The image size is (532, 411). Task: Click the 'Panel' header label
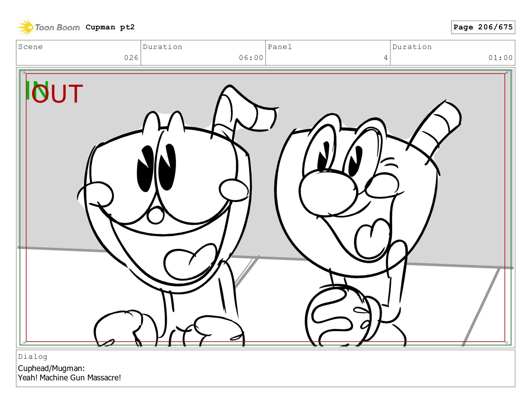280,47
